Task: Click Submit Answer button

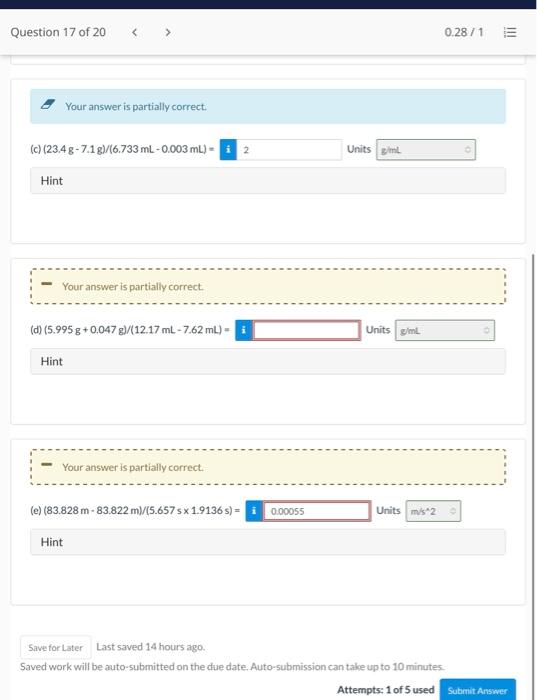Action: tap(478, 690)
